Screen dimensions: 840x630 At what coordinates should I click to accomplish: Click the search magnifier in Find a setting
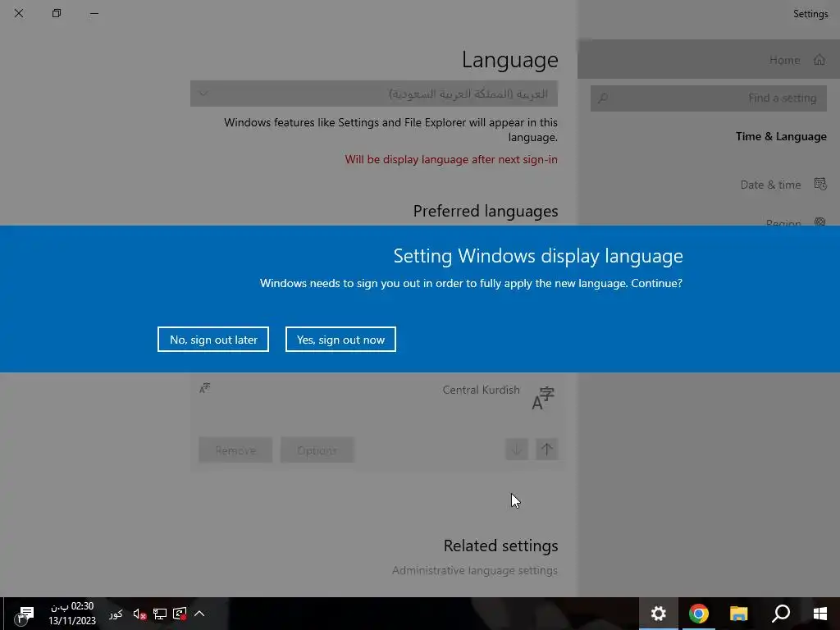click(603, 98)
